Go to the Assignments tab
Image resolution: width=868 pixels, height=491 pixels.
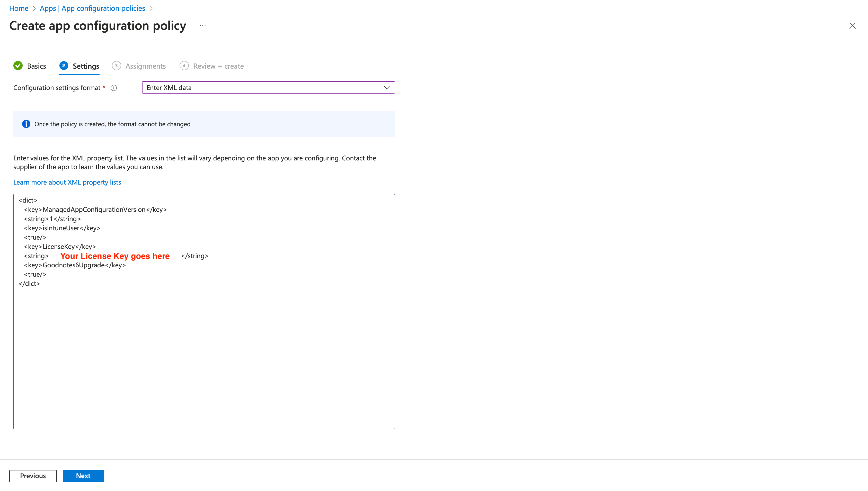145,66
